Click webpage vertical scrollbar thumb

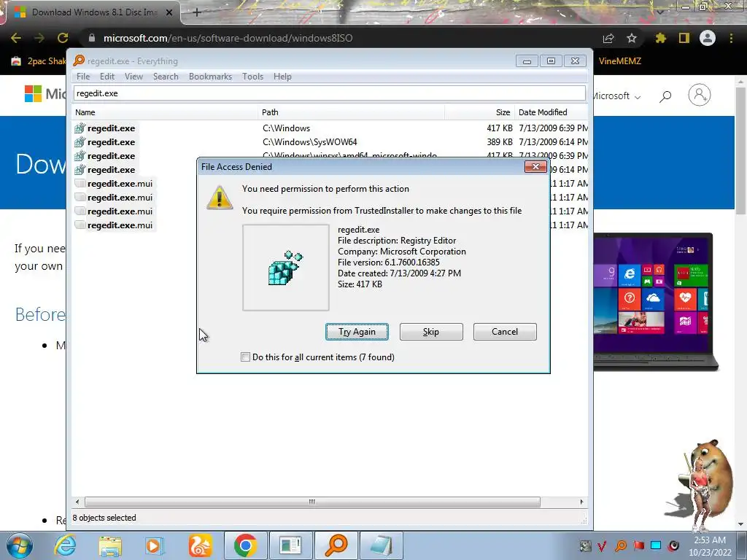click(741, 150)
